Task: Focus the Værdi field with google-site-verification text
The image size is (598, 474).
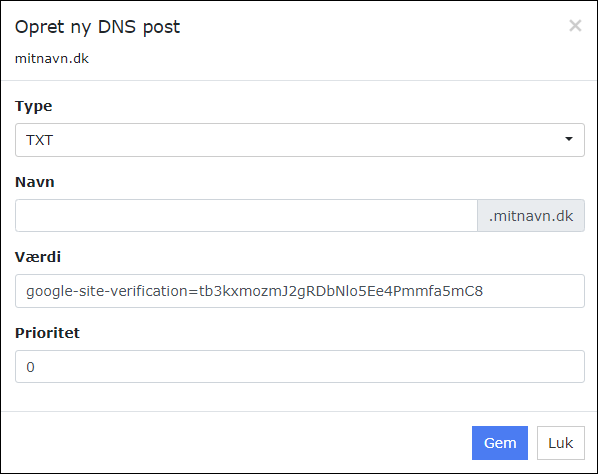Action: [300, 291]
